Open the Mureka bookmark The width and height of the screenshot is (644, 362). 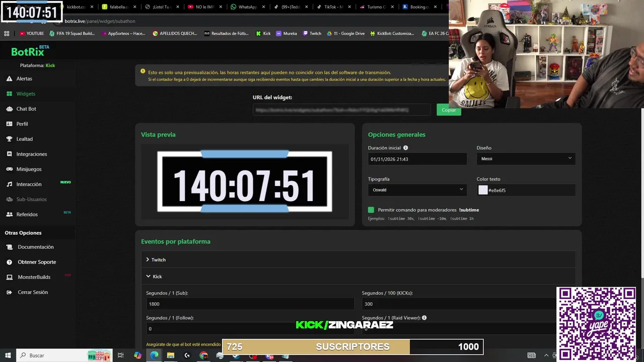coord(286,33)
